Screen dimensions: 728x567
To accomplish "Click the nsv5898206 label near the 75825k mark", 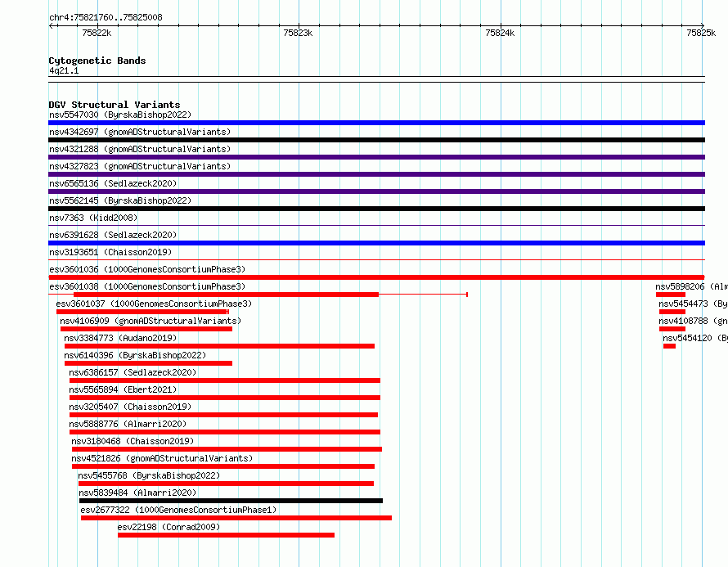I will click(691, 286).
